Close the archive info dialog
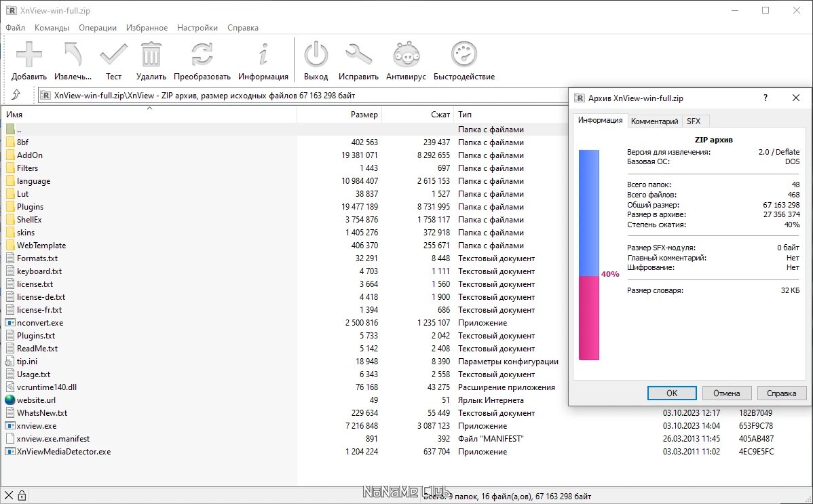Screen dimensions: 813x504 point(796,98)
